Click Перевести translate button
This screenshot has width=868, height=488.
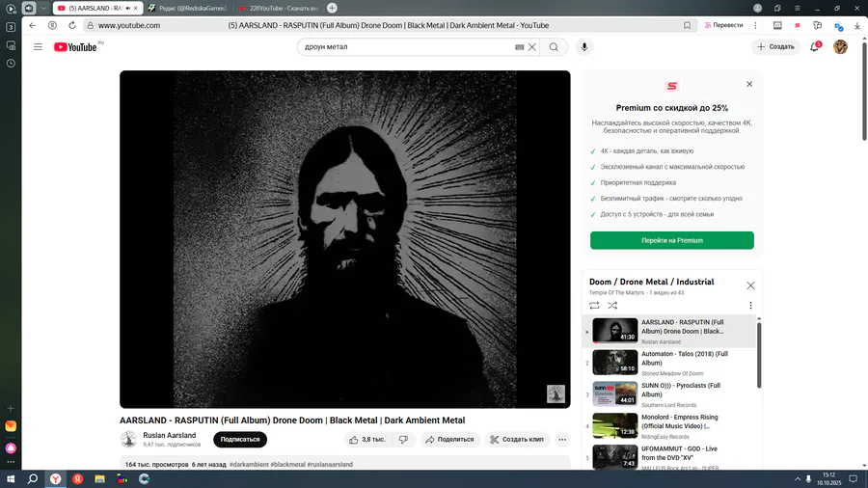(723, 25)
